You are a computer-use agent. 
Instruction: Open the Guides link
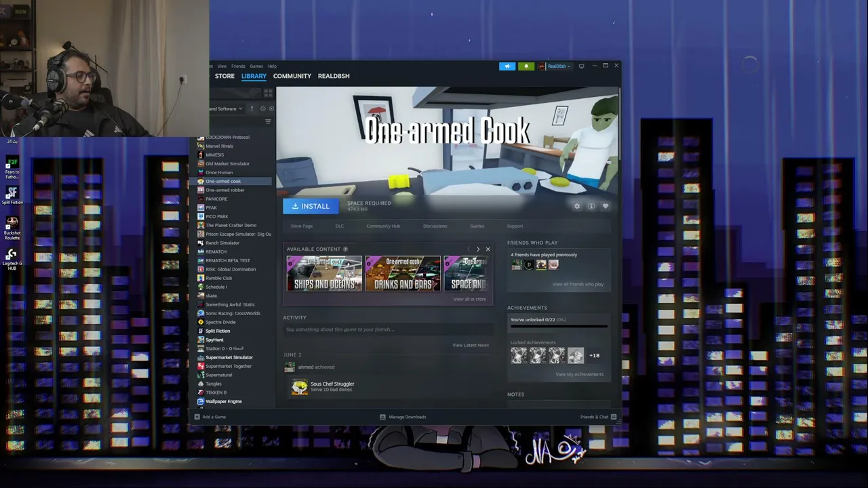tap(477, 226)
